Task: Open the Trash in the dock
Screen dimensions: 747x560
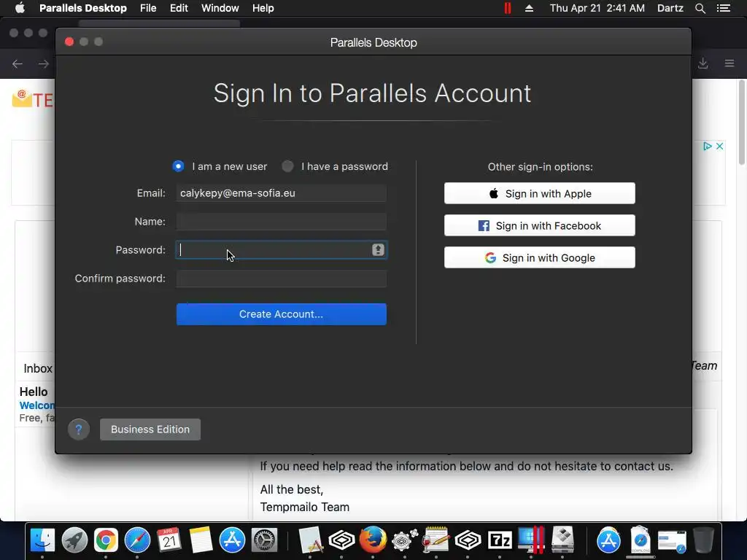Action: (x=704, y=540)
